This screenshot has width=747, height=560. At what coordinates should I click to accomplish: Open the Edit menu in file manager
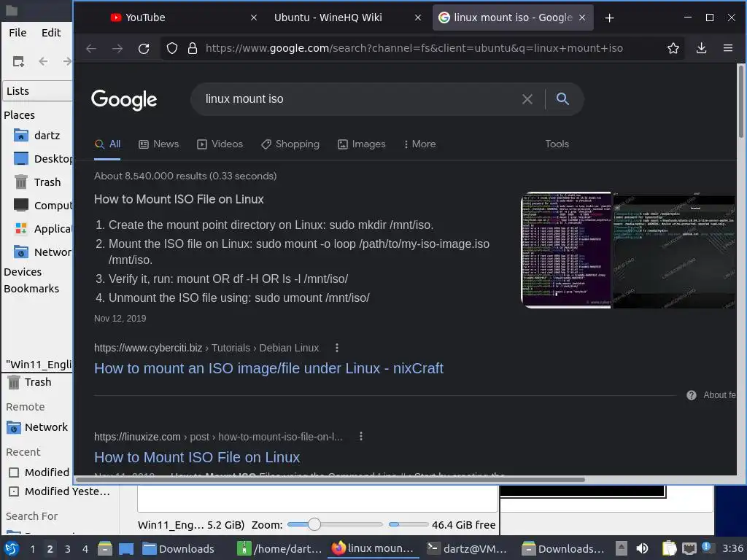pyautogui.click(x=51, y=33)
